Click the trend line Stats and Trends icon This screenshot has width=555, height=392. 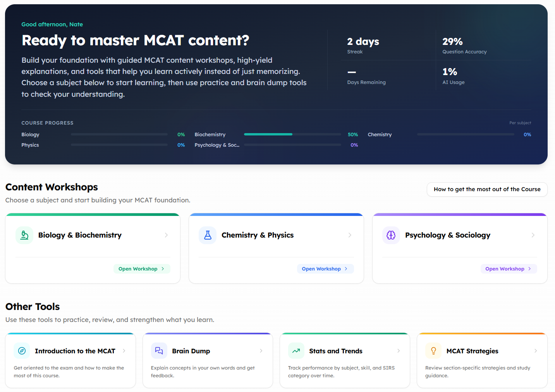[296, 351]
